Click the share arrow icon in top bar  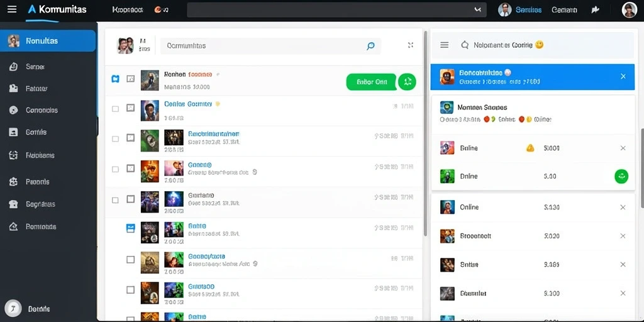point(595,10)
